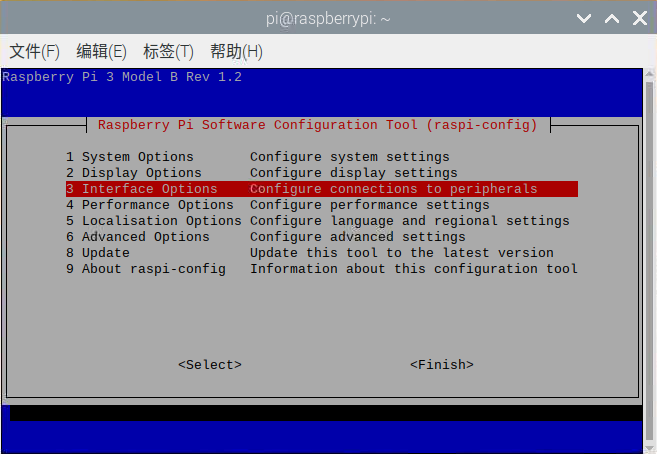This screenshot has height=454, width=657.
Task: Select 3 Interface Options highlighted row
Action: (x=322, y=189)
